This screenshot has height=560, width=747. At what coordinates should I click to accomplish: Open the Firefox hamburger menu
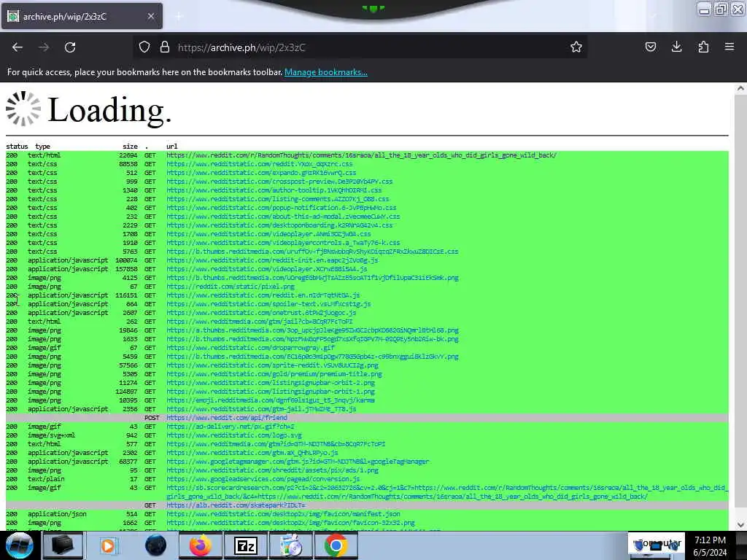tap(729, 47)
